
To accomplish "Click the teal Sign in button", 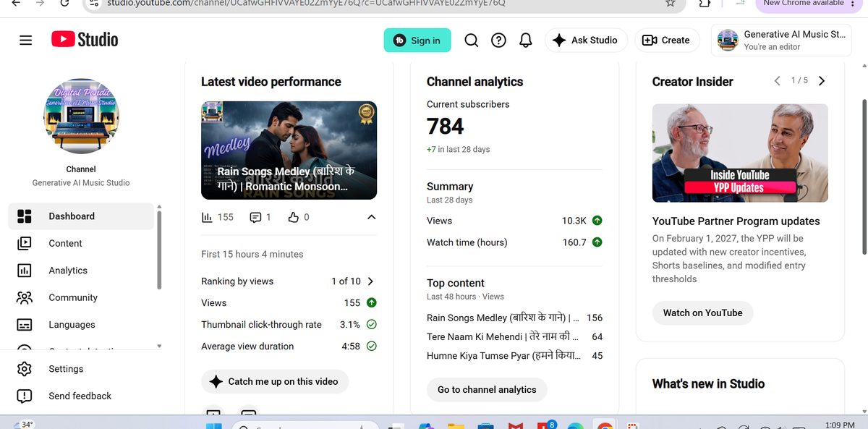I will (x=417, y=41).
